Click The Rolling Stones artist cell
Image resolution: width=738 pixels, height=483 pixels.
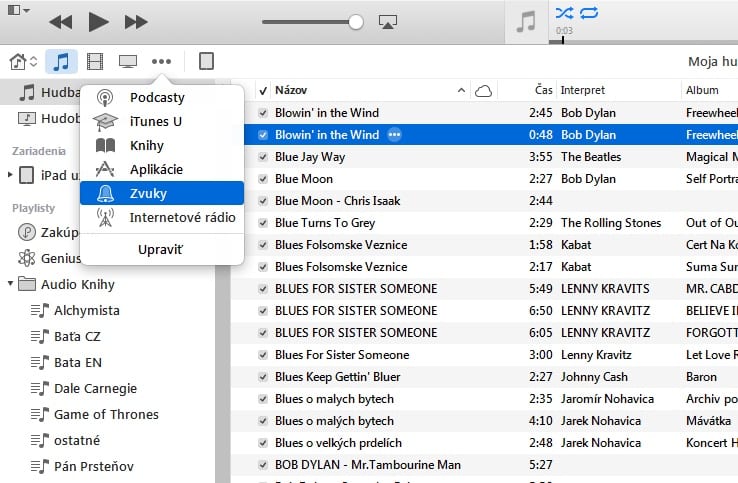[x=611, y=223]
